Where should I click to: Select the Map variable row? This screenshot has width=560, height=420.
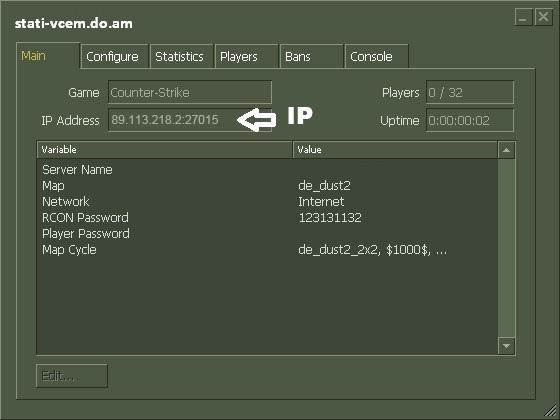[267, 186]
